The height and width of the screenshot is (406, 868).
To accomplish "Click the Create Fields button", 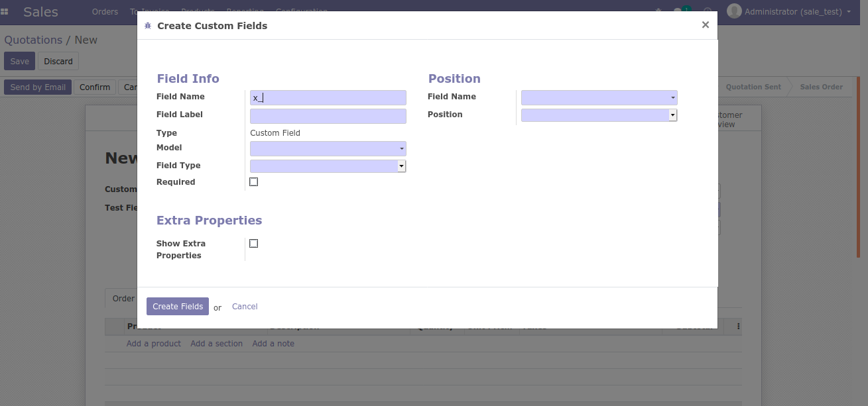I will 178,307.
